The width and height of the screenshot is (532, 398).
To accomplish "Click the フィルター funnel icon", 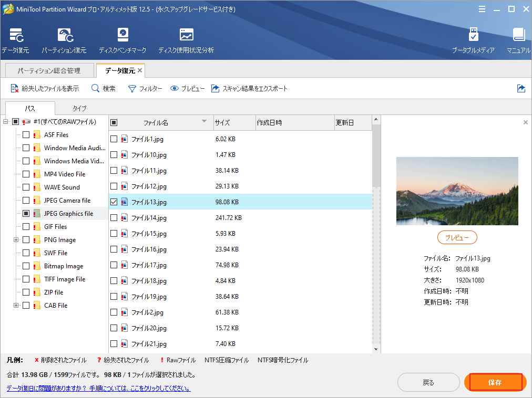I will point(132,89).
